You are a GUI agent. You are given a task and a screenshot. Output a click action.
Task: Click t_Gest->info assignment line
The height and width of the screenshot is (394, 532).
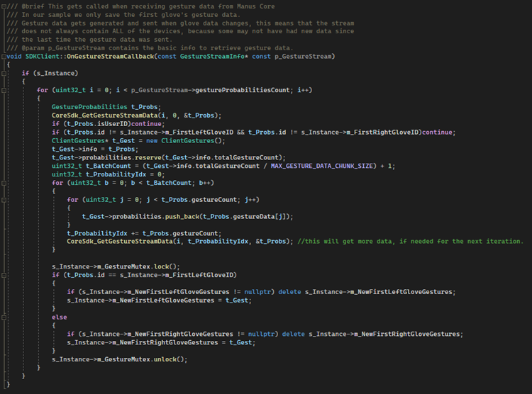(95, 150)
